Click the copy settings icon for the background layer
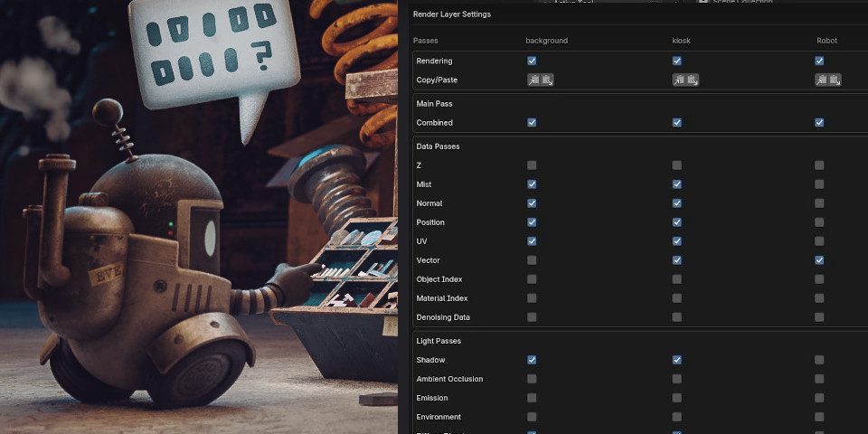The width and height of the screenshot is (868, 434). coord(534,80)
